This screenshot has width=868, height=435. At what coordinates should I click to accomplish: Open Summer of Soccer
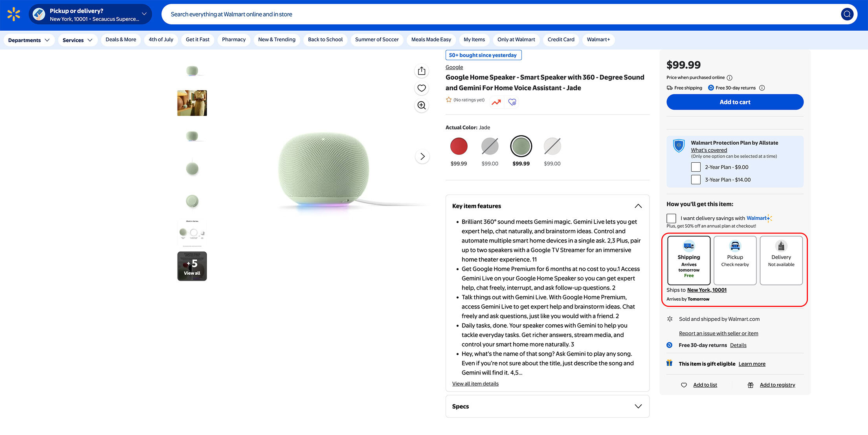point(377,40)
